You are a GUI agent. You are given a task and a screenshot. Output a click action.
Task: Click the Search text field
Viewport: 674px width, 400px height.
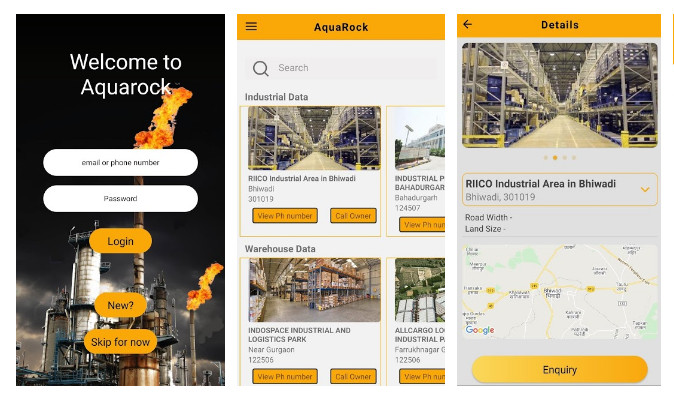coord(350,68)
